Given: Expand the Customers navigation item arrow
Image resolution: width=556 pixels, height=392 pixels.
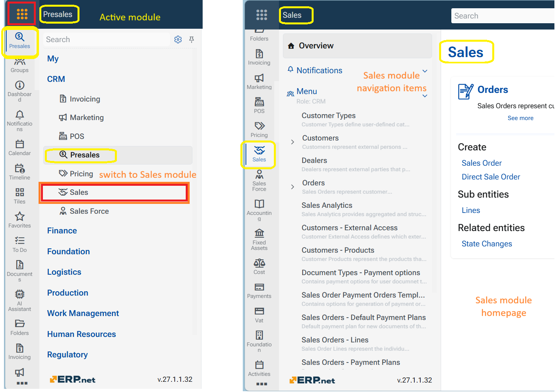Looking at the screenshot, I should pyautogui.click(x=292, y=142).
